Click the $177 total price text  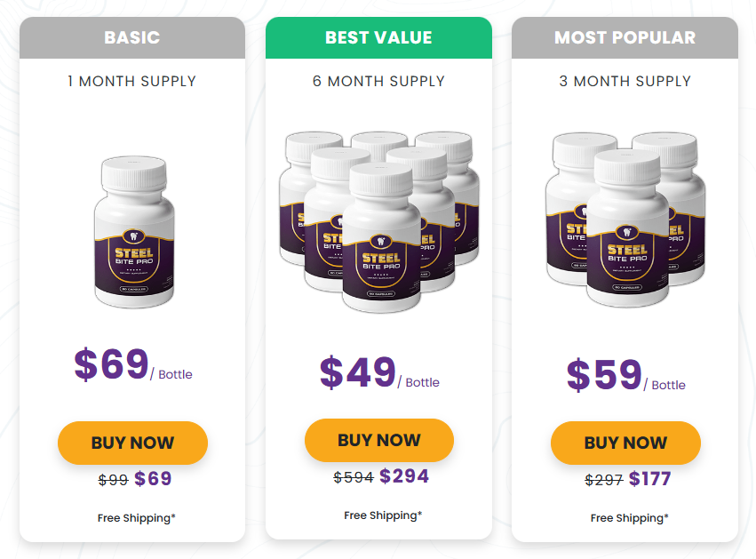(649, 479)
